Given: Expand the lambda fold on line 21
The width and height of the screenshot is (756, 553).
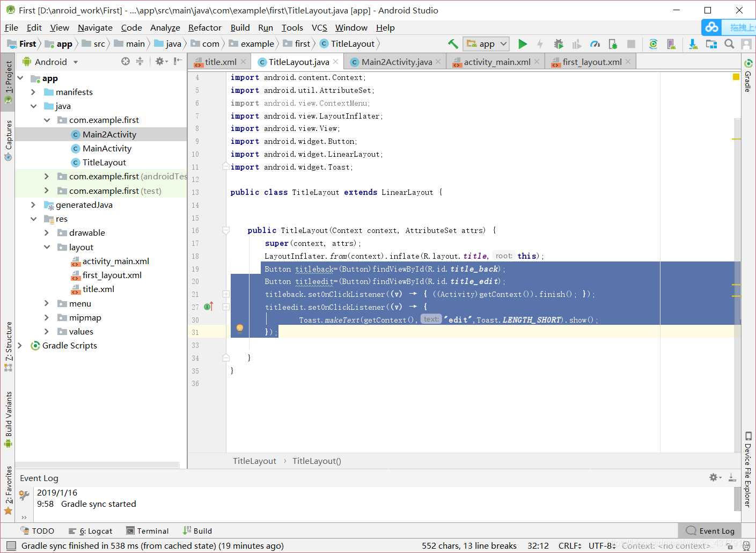Looking at the screenshot, I should click(226, 294).
